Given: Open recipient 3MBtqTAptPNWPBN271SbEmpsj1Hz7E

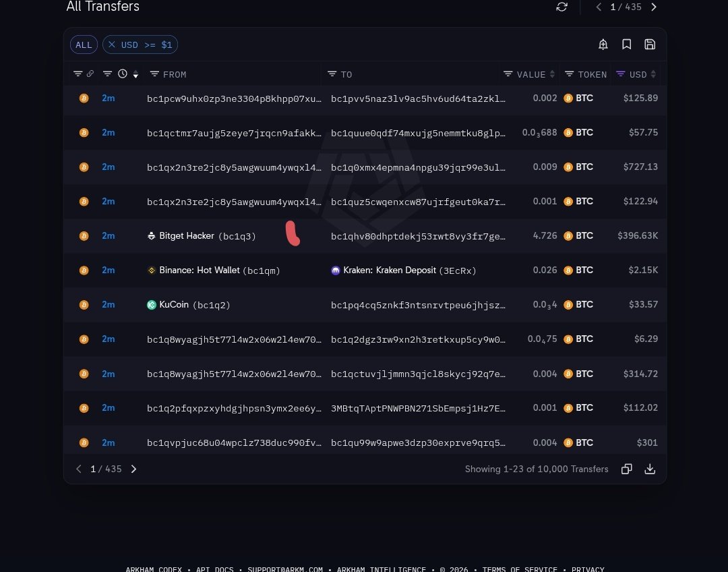Looking at the screenshot, I should pyautogui.click(x=418, y=408).
